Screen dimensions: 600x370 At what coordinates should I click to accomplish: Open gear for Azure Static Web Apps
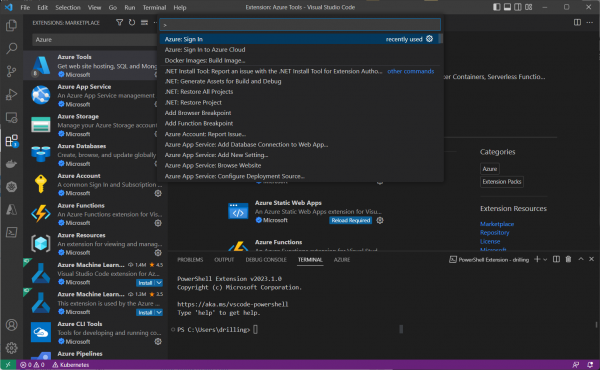[x=380, y=220]
